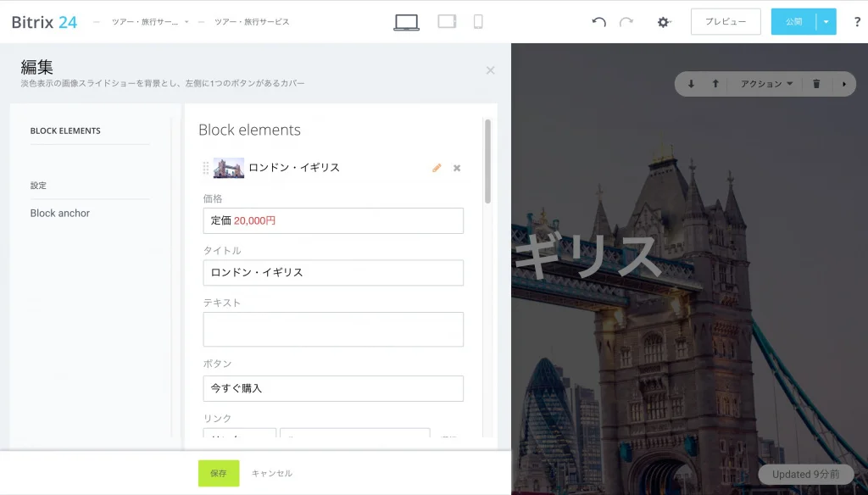Expand the publish button dropdown arrow
Viewport: 868px width, 495px height.
[826, 22]
